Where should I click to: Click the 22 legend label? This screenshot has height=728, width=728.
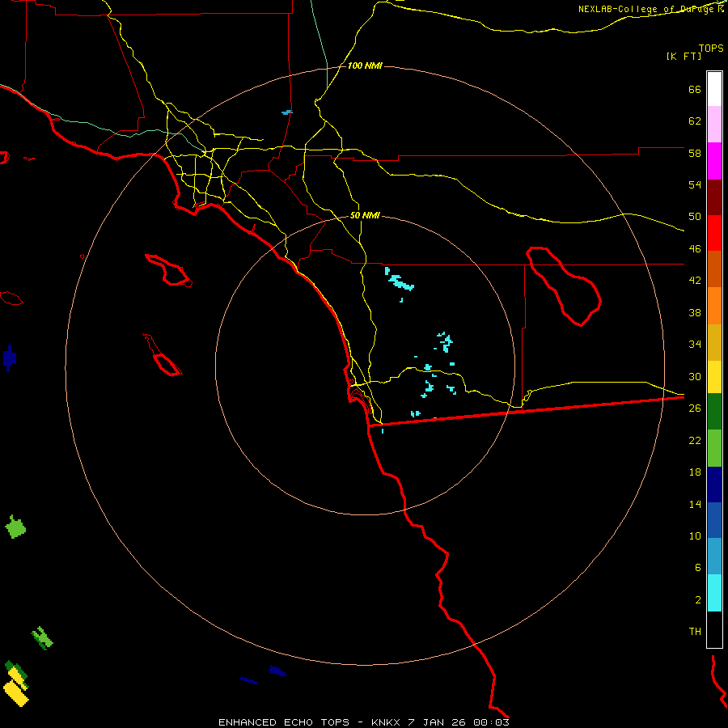click(695, 440)
